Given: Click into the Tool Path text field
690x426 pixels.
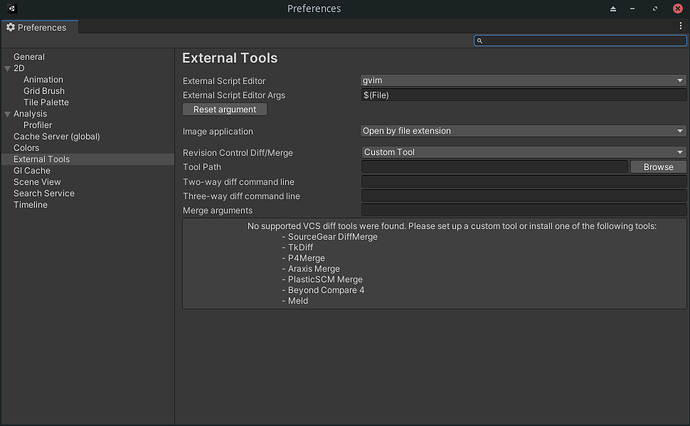Looking at the screenshot, I should coord(494,167).
